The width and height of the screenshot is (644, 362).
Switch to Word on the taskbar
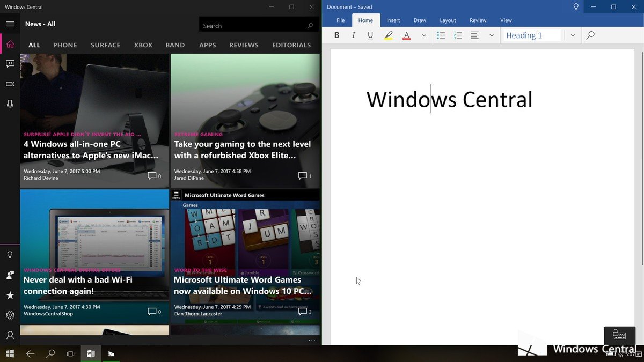91,353
